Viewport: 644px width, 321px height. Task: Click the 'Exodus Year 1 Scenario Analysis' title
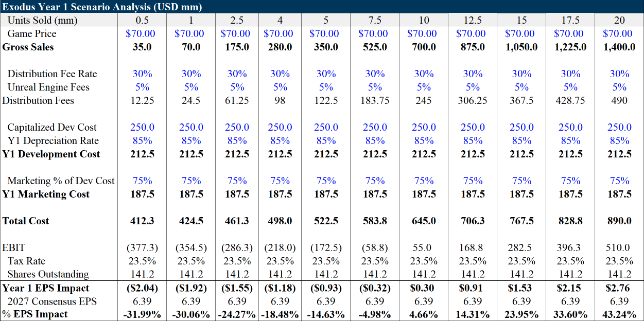[x=102, y=7]
